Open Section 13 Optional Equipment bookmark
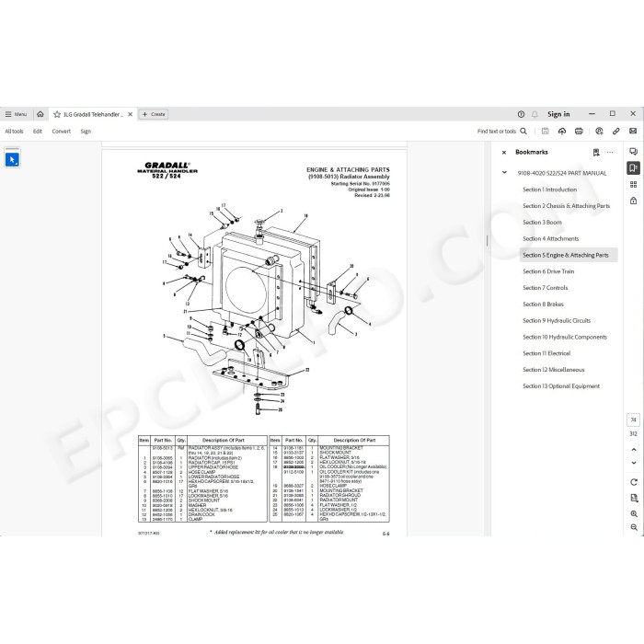This screenshot has width=644, height=644. tap(561, 386)
